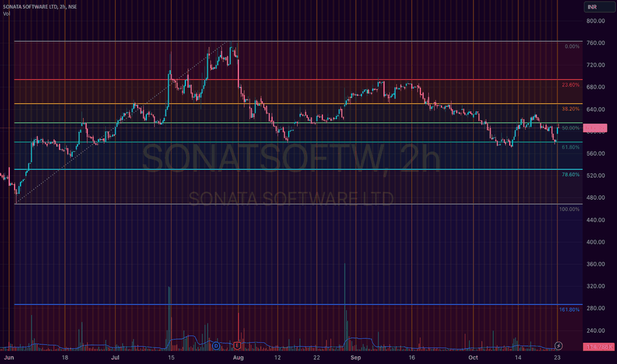Click the 12 date label after Aug

pyautogui.click(x=277, y=357)
